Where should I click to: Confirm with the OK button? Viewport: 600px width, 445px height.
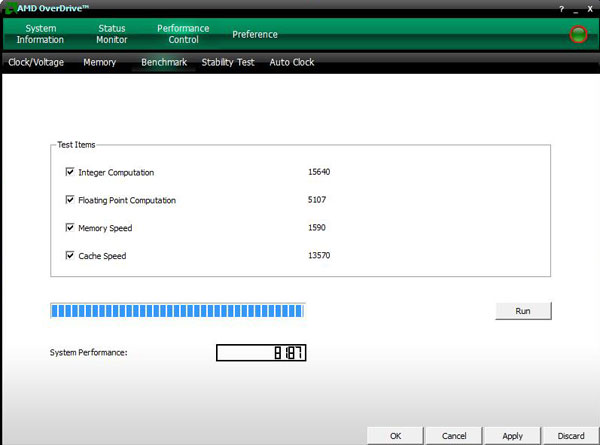(x=395, y=436)
